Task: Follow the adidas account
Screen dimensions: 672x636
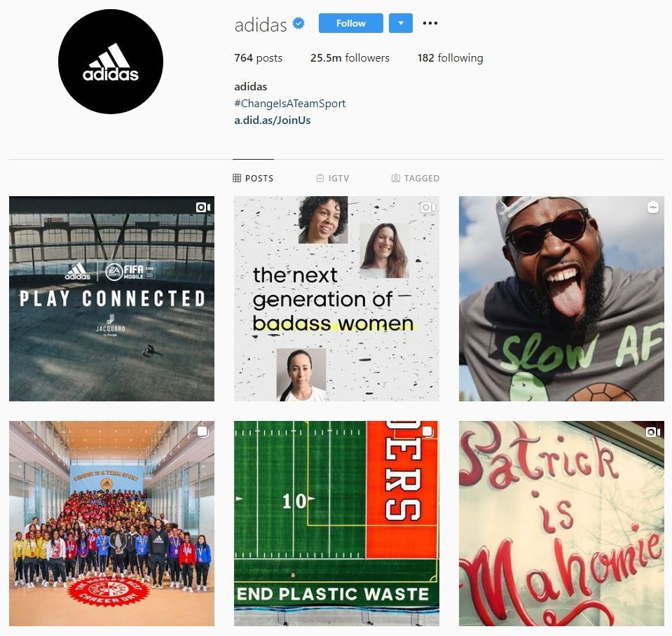Action: pyautogui.click(x=350, y=23)
